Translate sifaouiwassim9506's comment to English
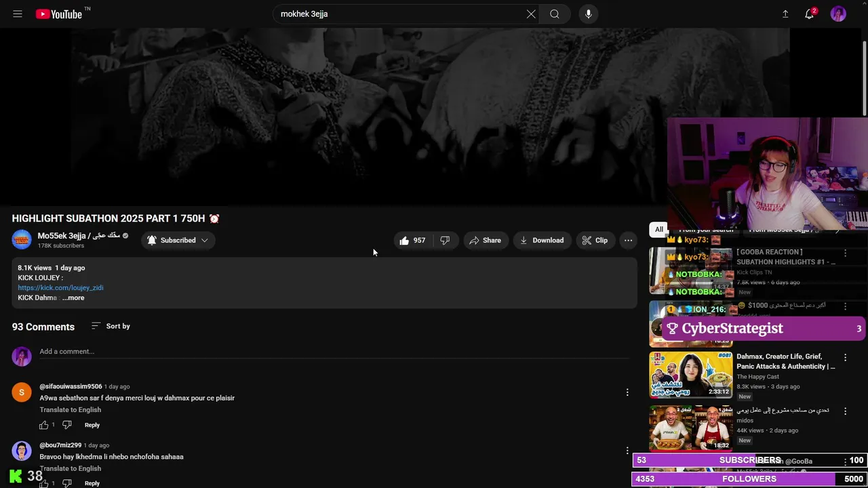868x488 pixels. 70,409
